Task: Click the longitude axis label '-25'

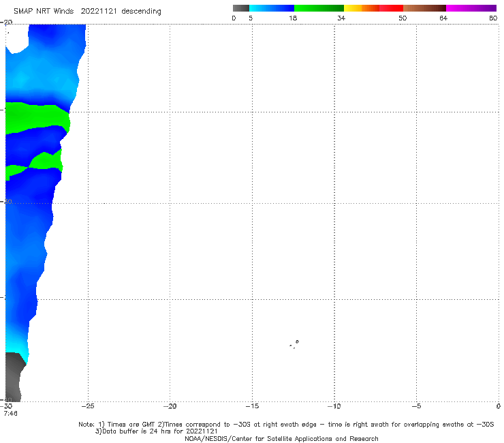Action: (x=88, y=406)
